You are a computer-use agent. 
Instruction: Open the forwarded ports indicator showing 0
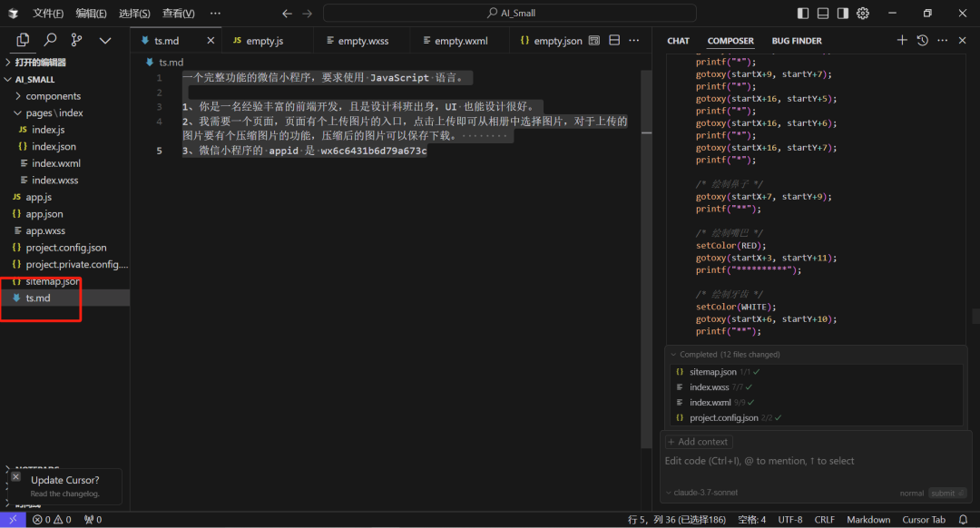(93, 520)
